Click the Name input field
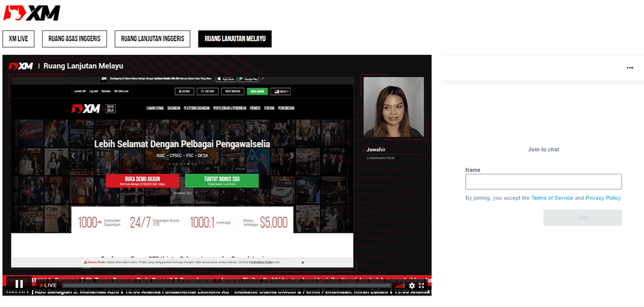Image resolution: width=644 pixels, height=307 pixels. point(543,181)
